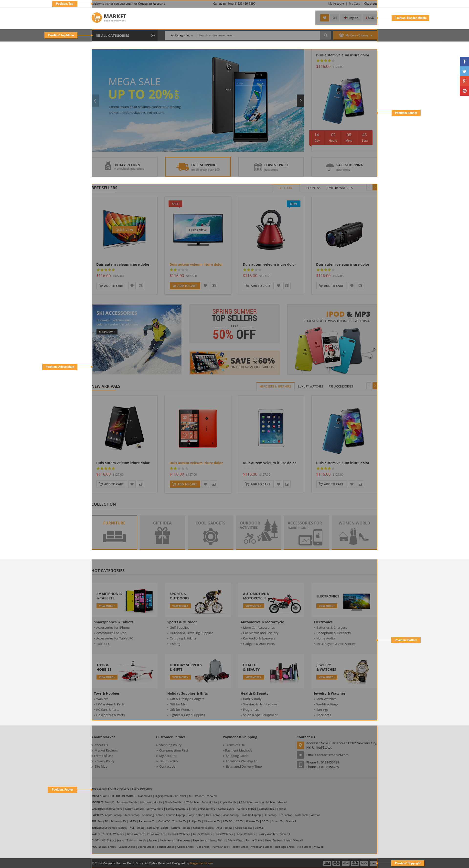Click the search magnifier icon
Viewport: 469px width, 868px height.
(325, 35)
